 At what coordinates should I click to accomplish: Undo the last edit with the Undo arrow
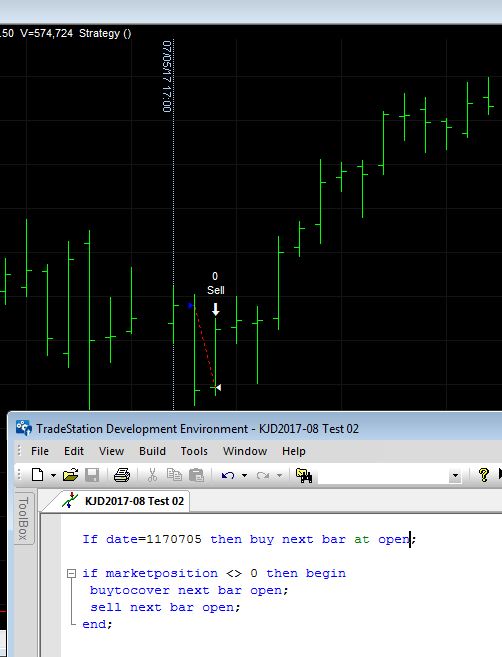click(228, 476)
